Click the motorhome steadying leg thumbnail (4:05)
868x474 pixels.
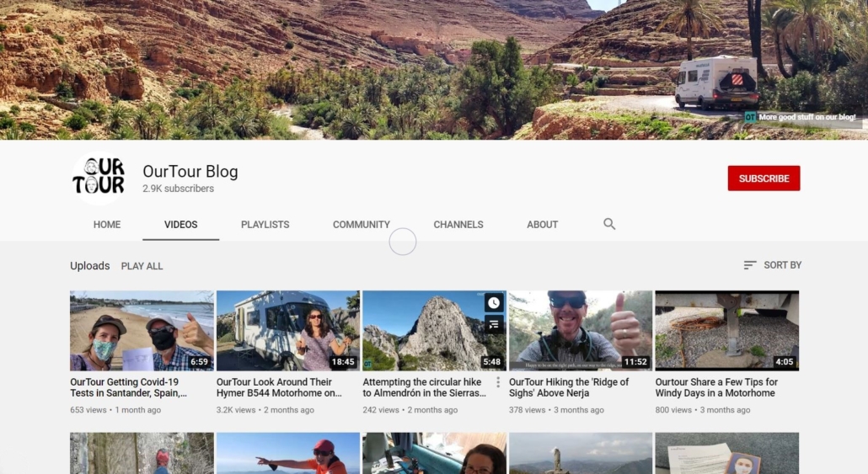click(726, 331)
